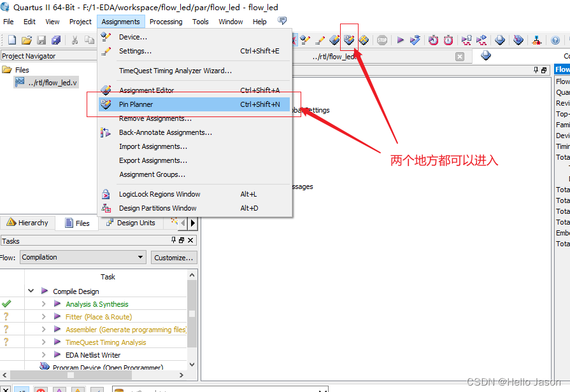The height and width of the screenshot is (392, 570).
Task: Click the Customize... button
Action: [x=174, y=258]
